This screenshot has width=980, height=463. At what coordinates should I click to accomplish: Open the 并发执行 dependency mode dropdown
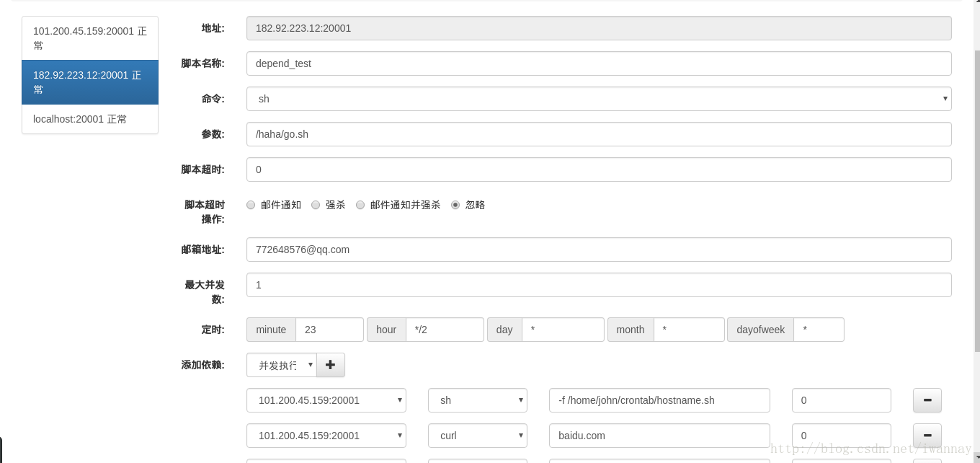281,365
